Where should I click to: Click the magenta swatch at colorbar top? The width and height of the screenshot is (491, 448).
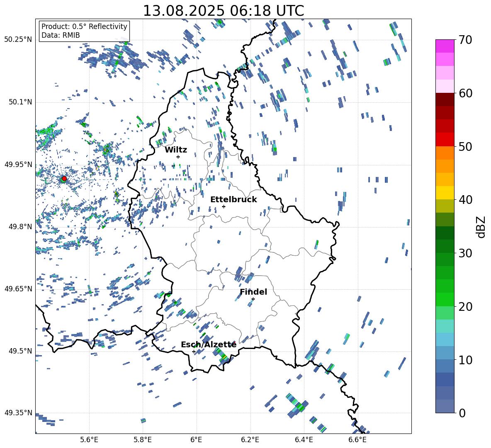(x=445, y=46)
